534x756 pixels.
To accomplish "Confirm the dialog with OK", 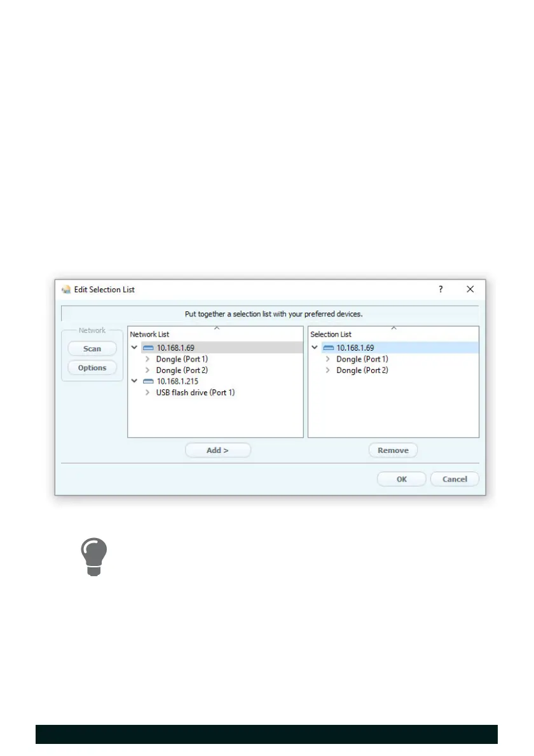I will point(402,479).
